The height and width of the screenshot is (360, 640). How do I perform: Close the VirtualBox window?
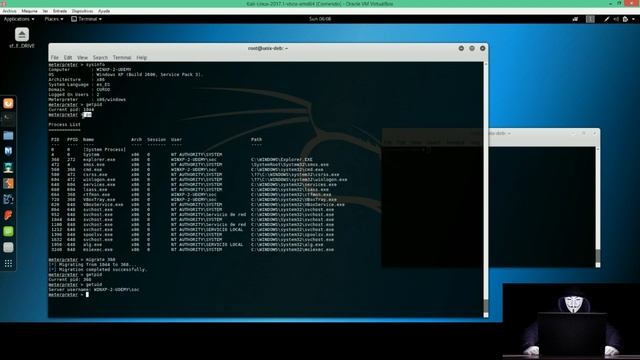632,3
